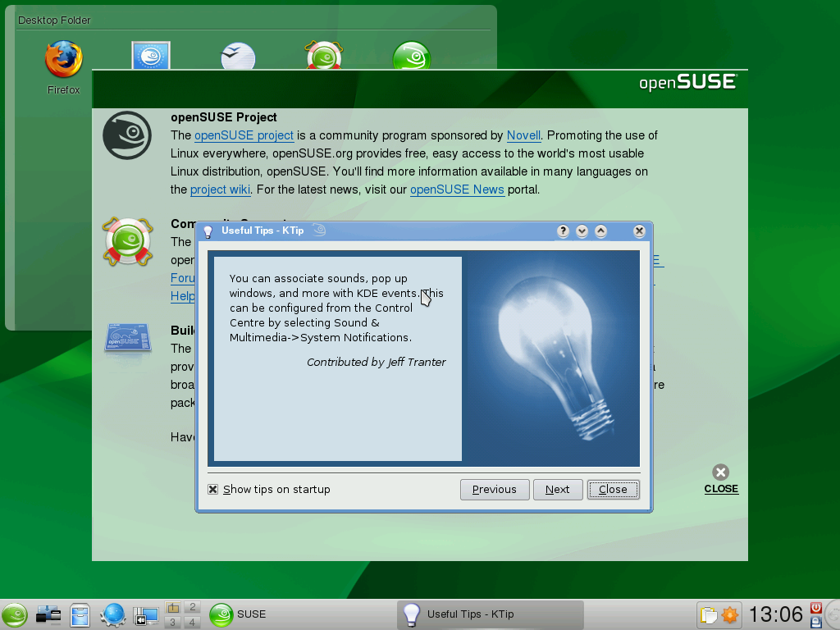Launch the blue globe web browser panel icon
This screenshot has height=630, width=840.
tap(112, 614)
